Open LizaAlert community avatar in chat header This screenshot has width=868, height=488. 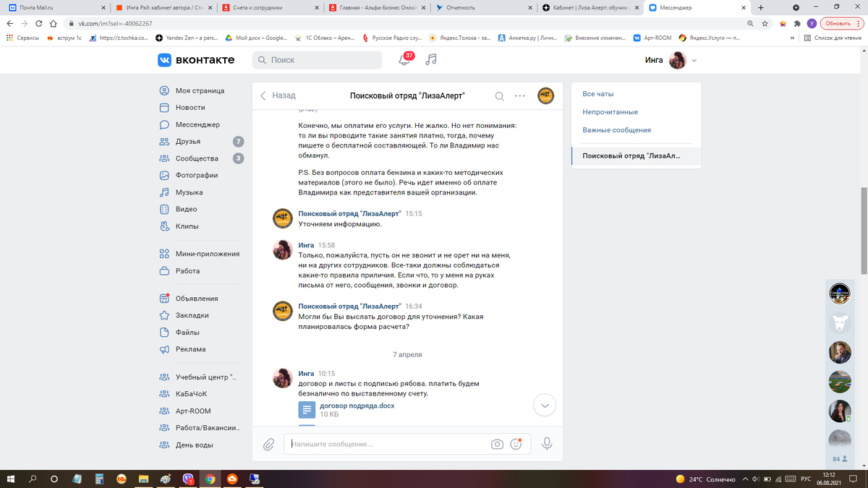click(x=545, y=95)
